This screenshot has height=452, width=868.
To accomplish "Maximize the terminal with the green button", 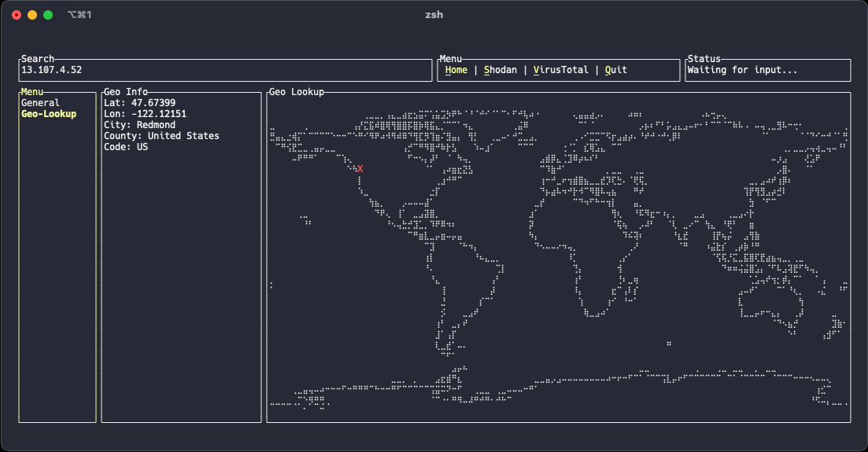I will (x=48, y=15).
